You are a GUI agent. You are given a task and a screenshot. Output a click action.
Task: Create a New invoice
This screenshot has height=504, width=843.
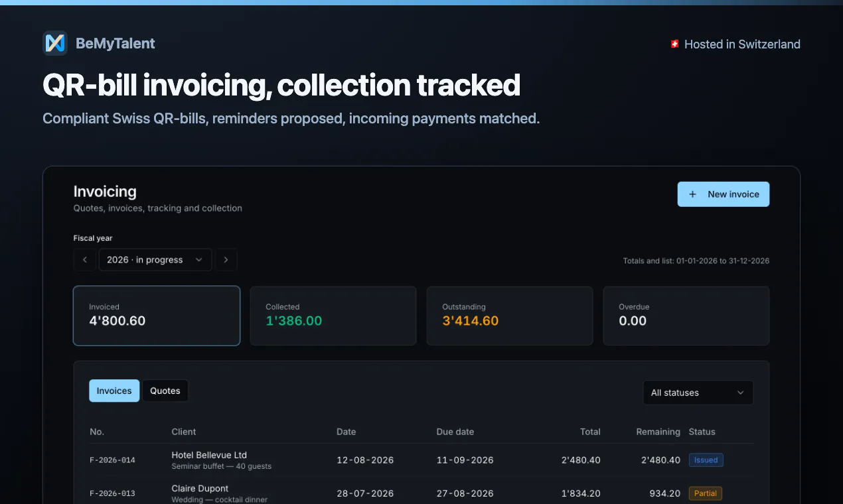click(x=724, y=194)
